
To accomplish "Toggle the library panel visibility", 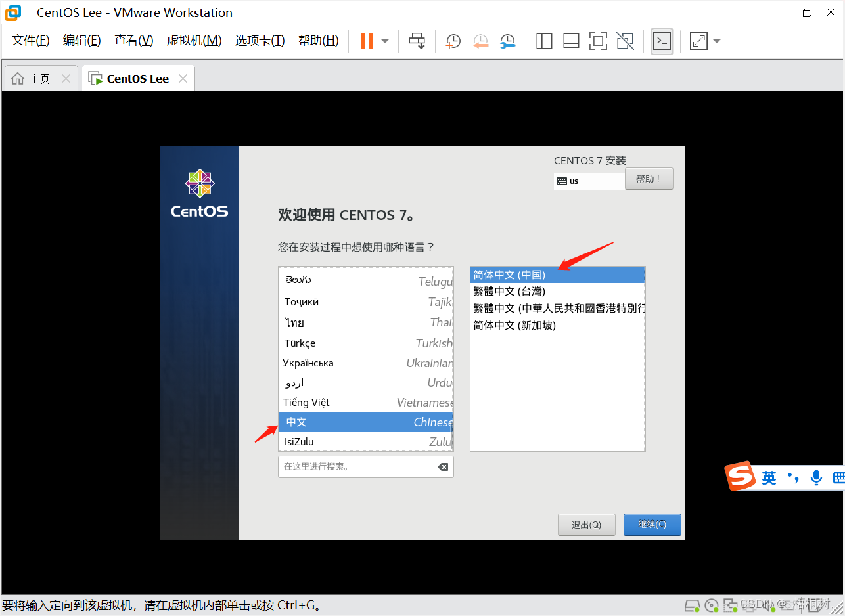I will tap(544, 41).
